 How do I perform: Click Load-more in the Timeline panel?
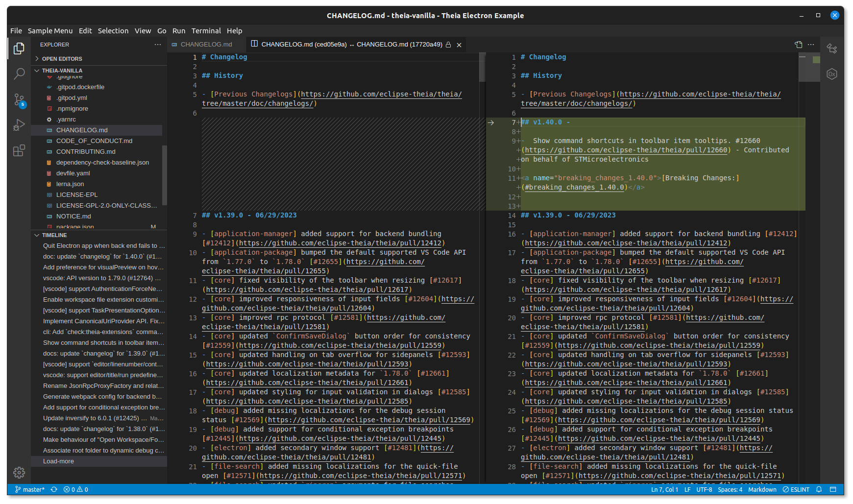pos(58,461)
